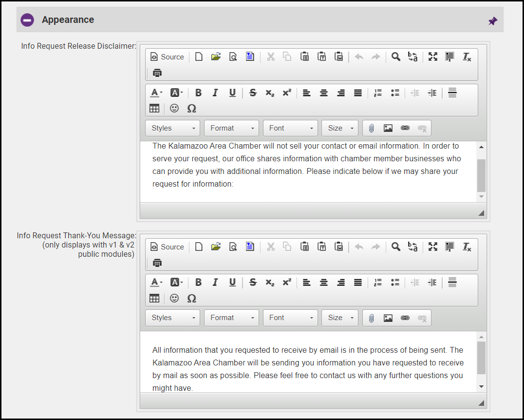Open Source view in Thank-You editor

pos(167,247)
